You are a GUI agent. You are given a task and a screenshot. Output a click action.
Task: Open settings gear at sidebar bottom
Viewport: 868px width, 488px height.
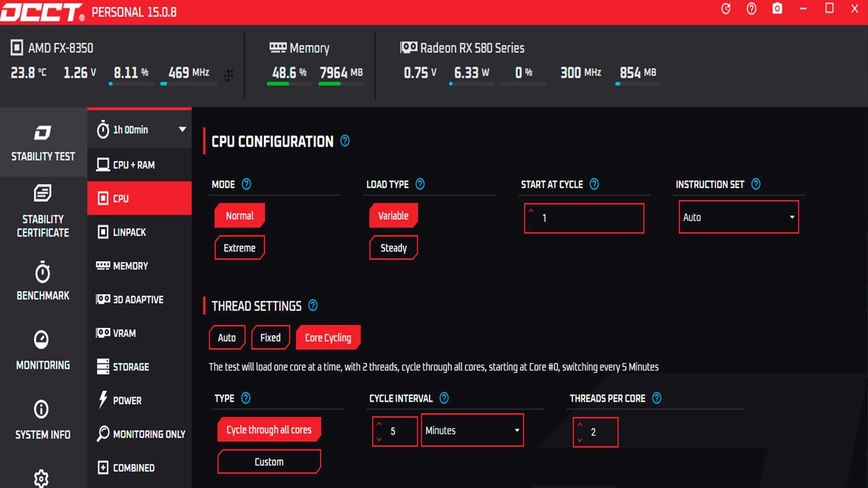point(41,478)
